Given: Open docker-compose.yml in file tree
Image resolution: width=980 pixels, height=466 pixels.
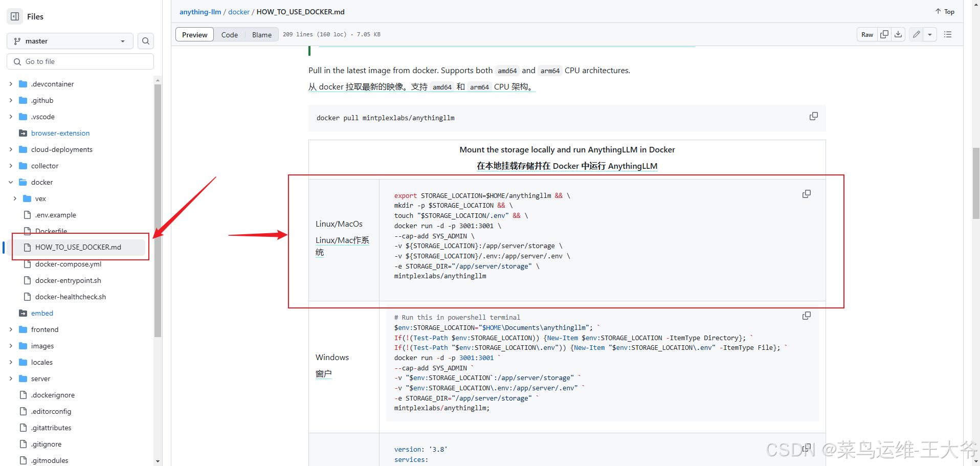Looking at the screenshot, I should point(68,264).
